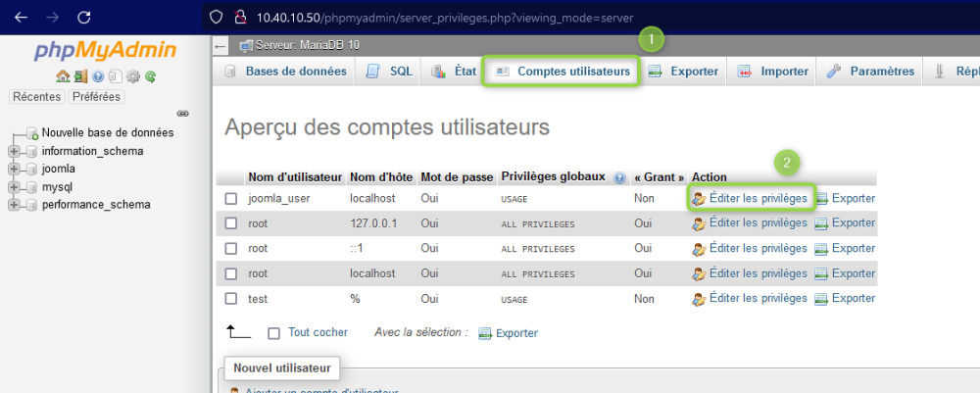Expand the information_schema database tree

point(14,151)
